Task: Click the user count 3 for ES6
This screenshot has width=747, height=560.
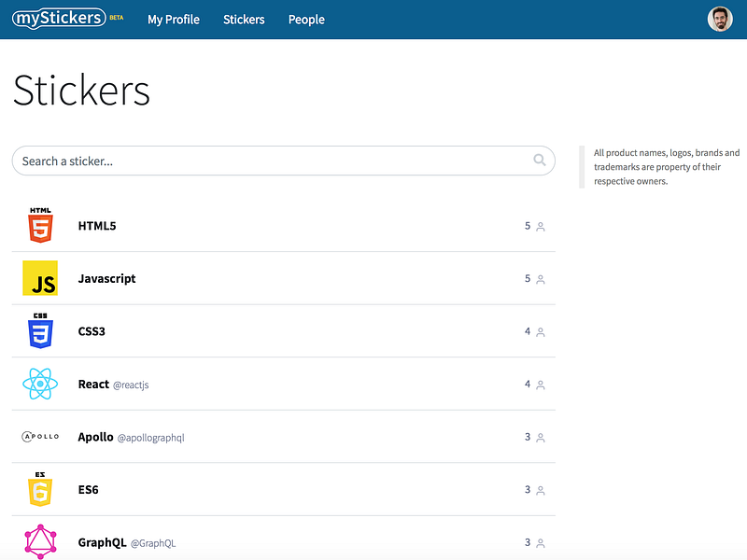Action: (x=528, y=489)
